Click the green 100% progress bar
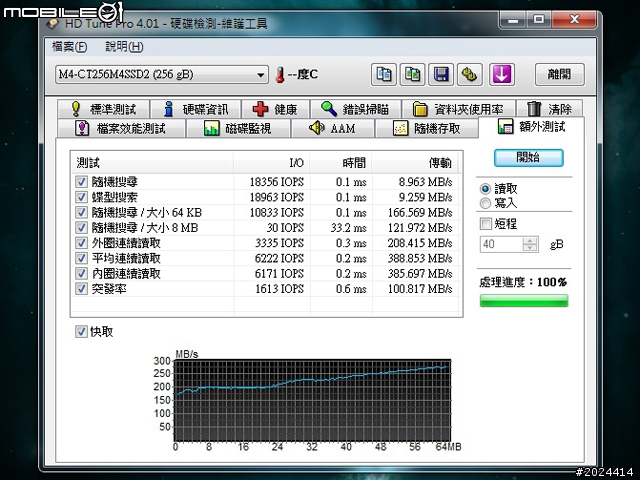 point(524,301)
